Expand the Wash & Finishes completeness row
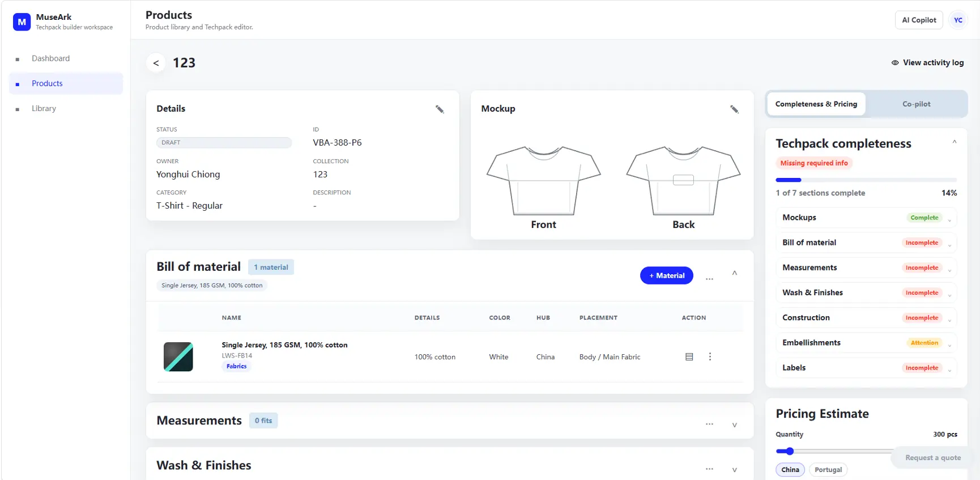The height and width of the screenshot is (480, 980). tap(949, 295)
